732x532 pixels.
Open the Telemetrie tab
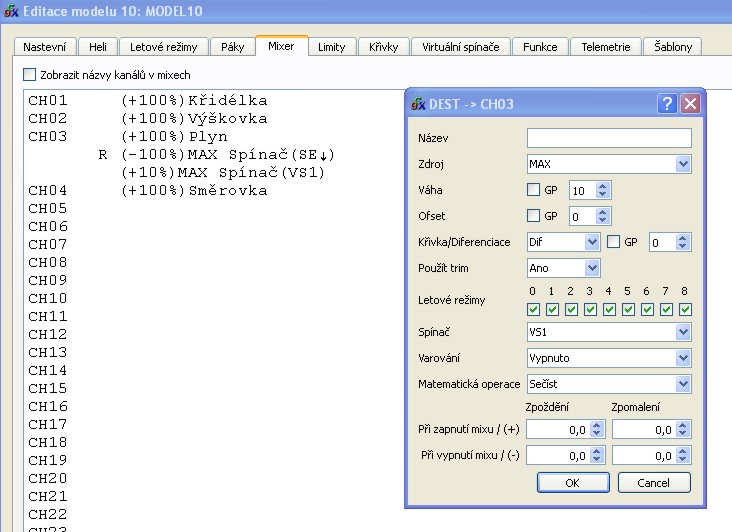tap(605, 47)
